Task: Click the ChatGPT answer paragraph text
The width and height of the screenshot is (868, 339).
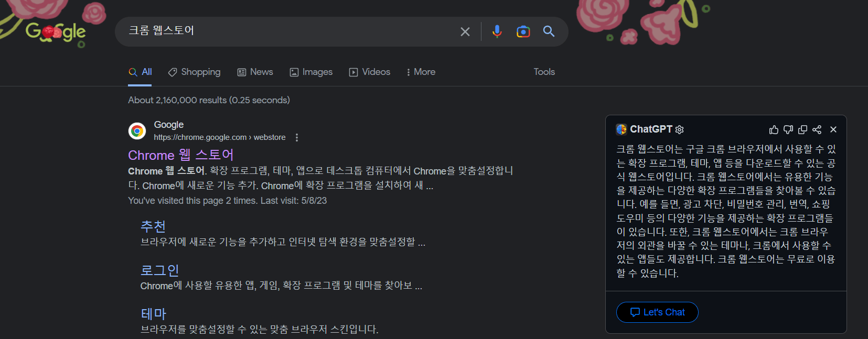Action: (726, 211)
